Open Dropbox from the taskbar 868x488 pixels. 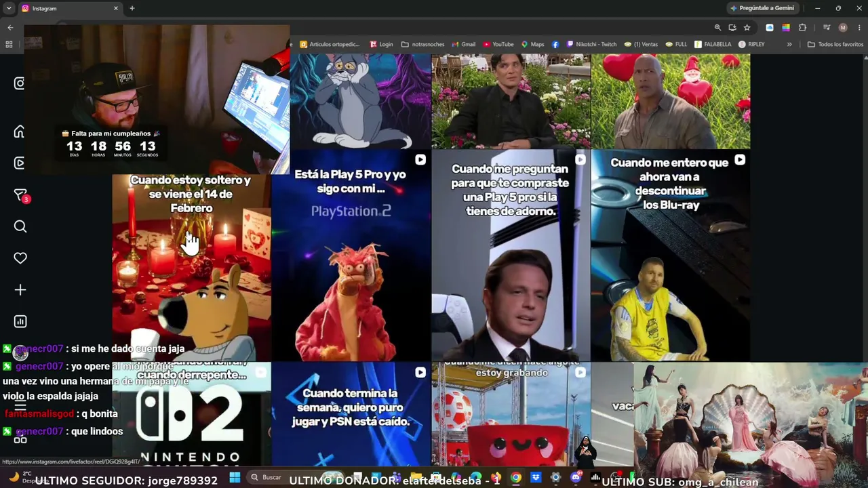(536, 478)
